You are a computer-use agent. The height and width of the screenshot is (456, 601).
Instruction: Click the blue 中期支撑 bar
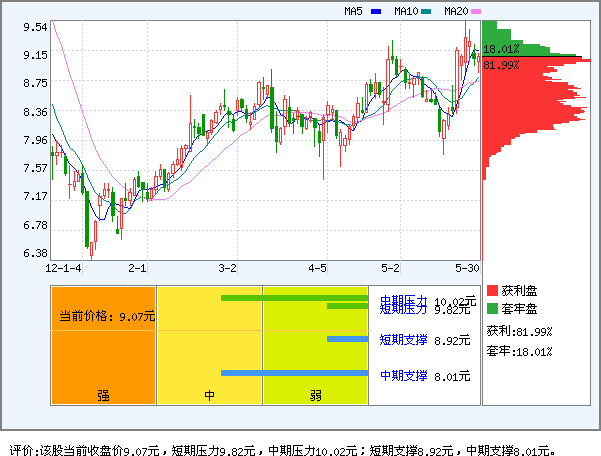click(294, 373)
